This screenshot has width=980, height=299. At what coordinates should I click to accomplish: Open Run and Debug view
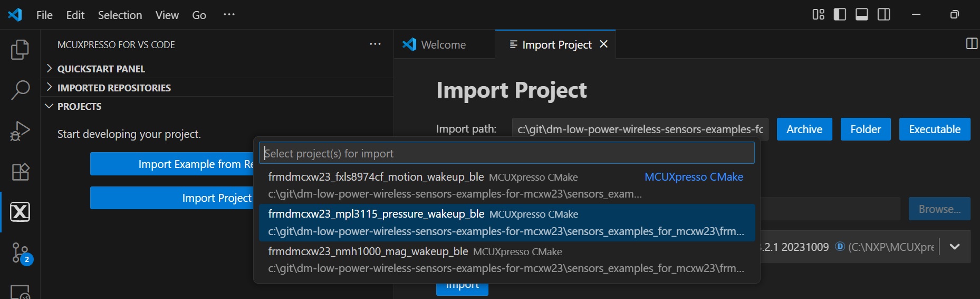[x=20, y=131]
